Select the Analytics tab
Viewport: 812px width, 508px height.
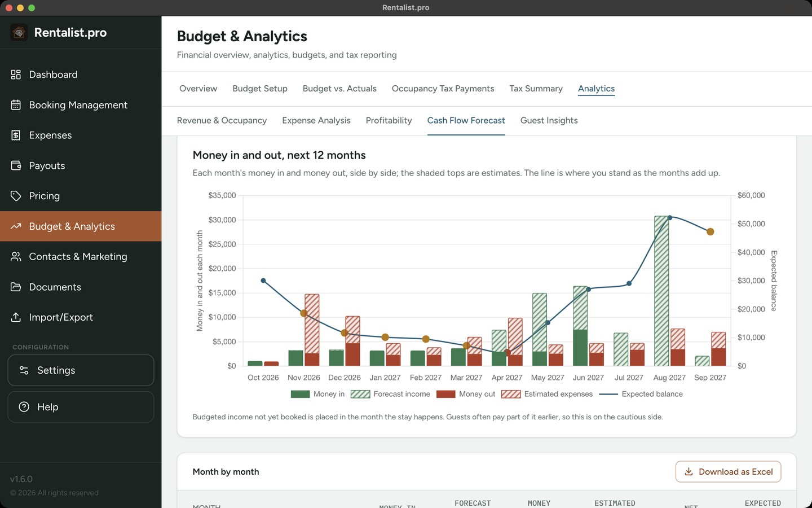coord(596,89)
